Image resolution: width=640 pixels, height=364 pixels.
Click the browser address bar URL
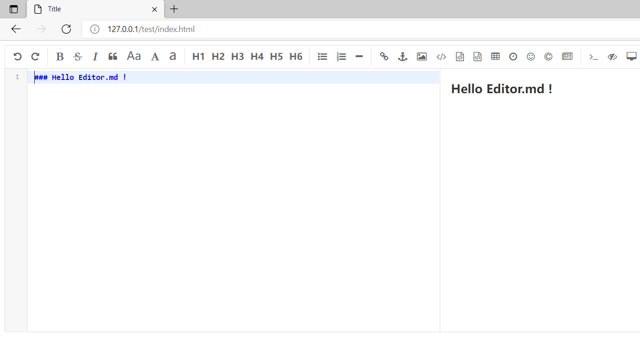point(151,29)
